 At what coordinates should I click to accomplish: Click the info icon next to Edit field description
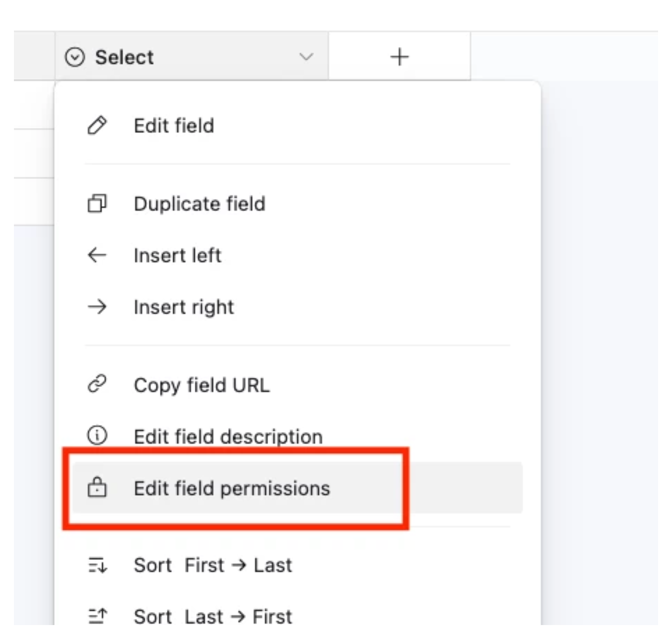(97, 436)
